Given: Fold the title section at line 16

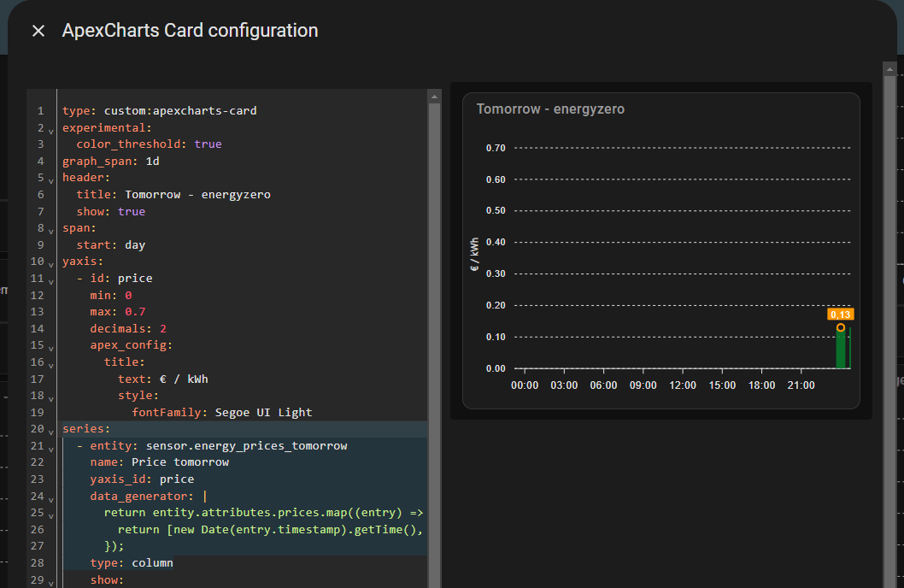Looking at the screenshot, I should click(x=50, y=366).
